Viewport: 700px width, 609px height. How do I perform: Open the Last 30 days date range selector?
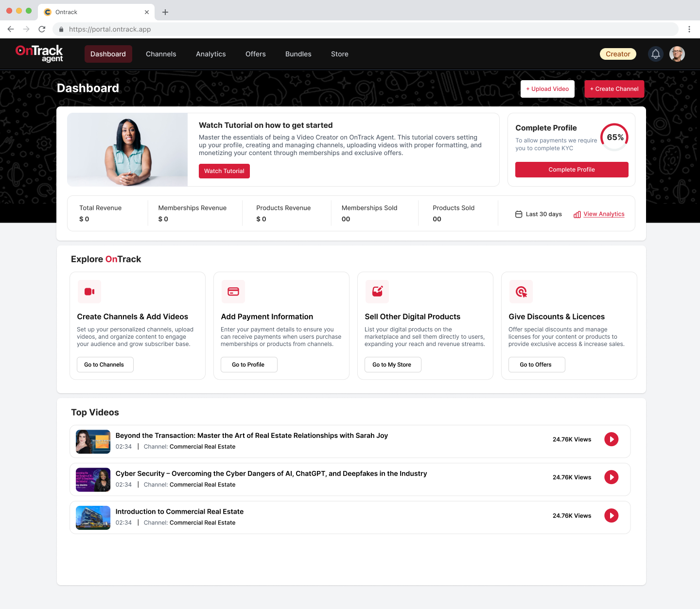tap(539, 214)
